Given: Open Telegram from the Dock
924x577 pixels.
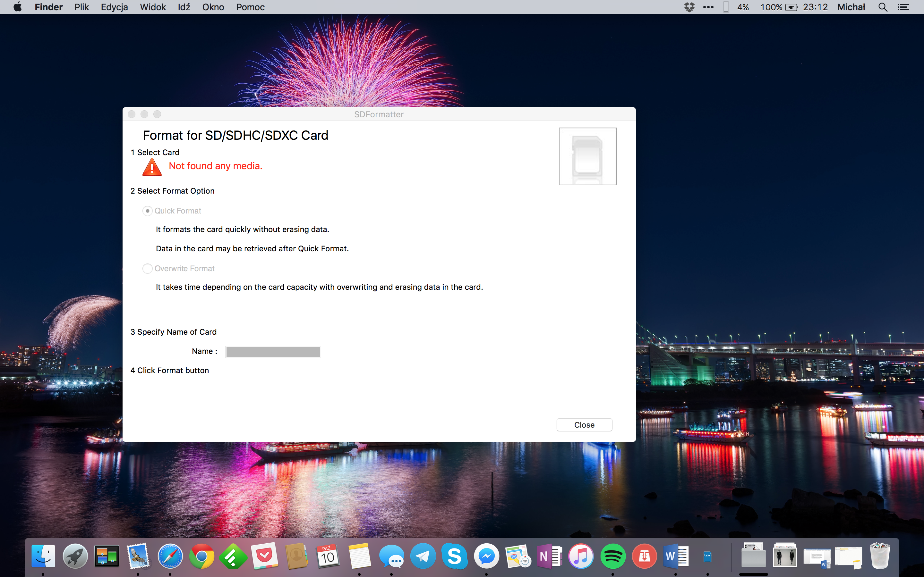Looking at the screenshot, I should [423, 556].
